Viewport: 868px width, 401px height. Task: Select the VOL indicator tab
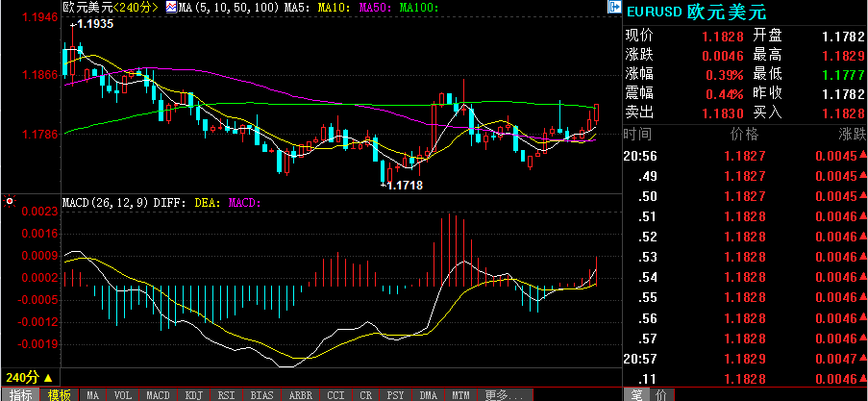[x=123, y=394]
